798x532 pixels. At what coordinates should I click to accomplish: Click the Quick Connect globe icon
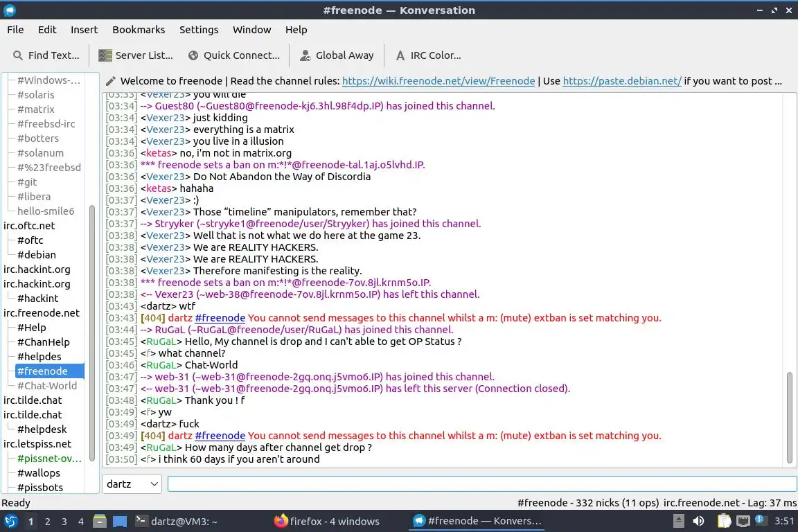193,55
